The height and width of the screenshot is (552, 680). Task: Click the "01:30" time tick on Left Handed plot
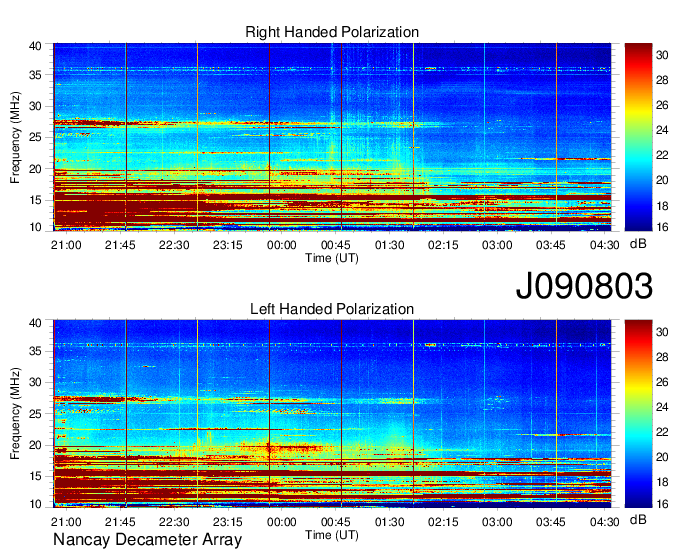(389, 522)
